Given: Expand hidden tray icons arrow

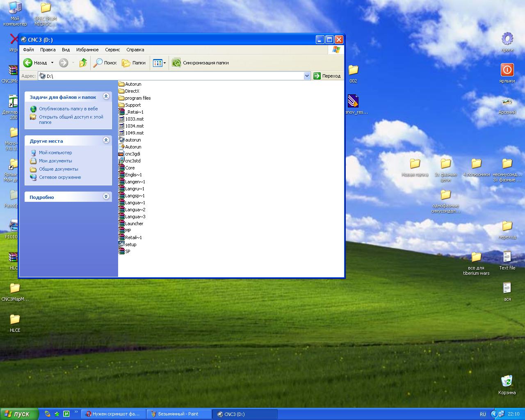Looking at the screenshot, I should point(494,414).
